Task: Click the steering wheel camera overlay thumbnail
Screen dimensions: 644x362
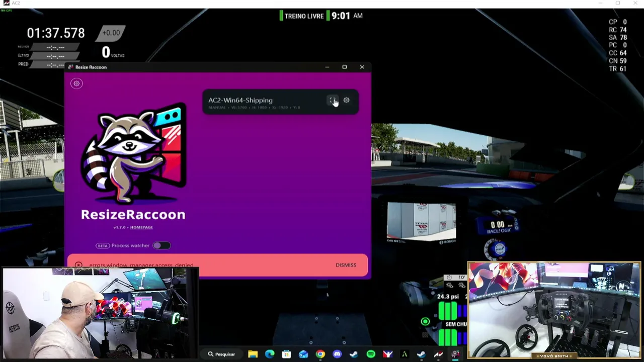Action: (x=554, y=310)
